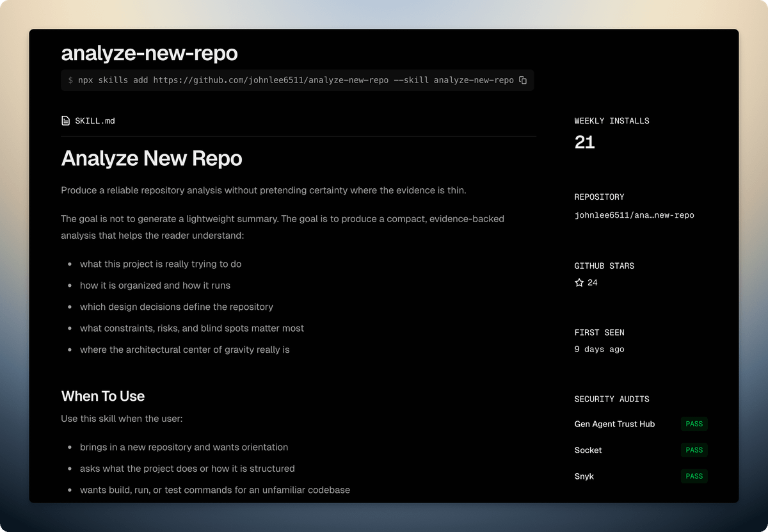Click the PASS badge beside Socket
This screenshot has width=768, height=532.
coord(694,450)
